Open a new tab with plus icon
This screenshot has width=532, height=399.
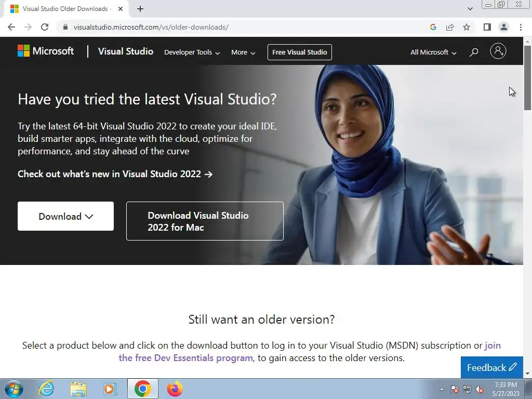140,9
